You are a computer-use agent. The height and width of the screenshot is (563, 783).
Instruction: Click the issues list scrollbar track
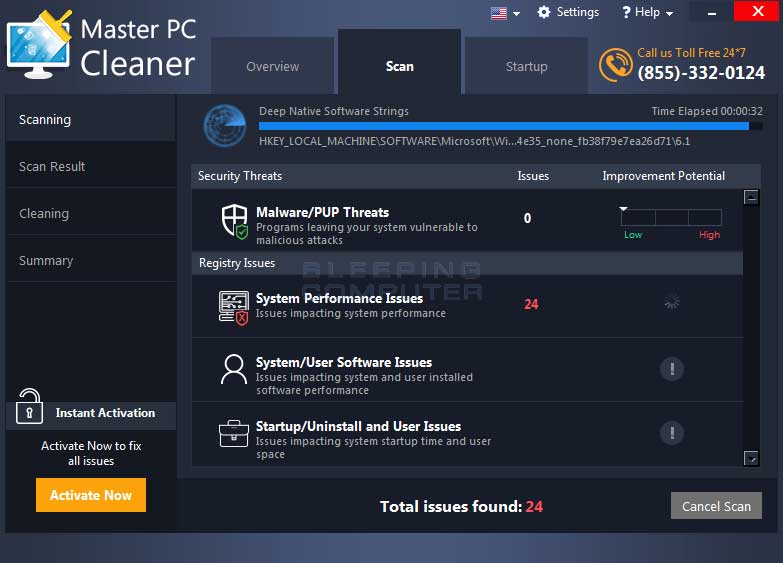coord(751,328)
